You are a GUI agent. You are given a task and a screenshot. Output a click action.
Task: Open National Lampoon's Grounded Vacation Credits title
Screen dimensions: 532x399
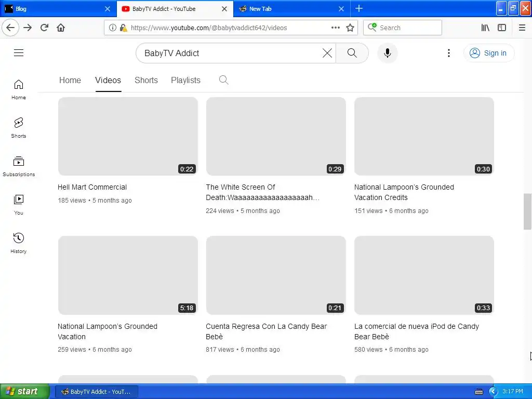click(x=404, y=192)
